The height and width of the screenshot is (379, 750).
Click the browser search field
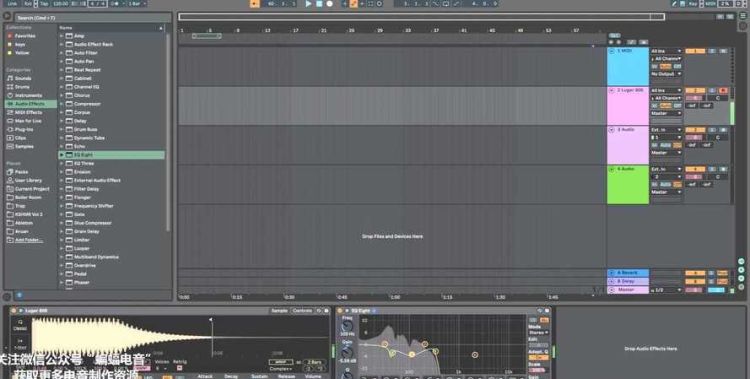93,18
